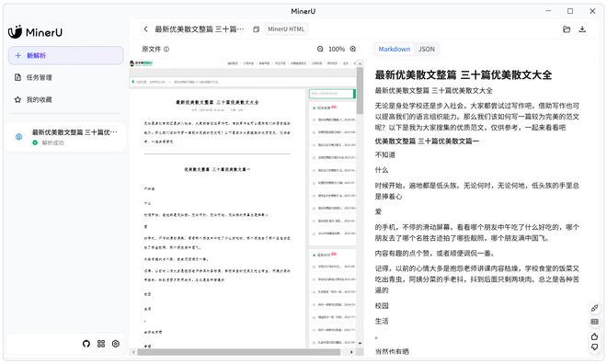Give a thumbs up rating
Viewport: 607px width, 364px height.
(595, 336)
